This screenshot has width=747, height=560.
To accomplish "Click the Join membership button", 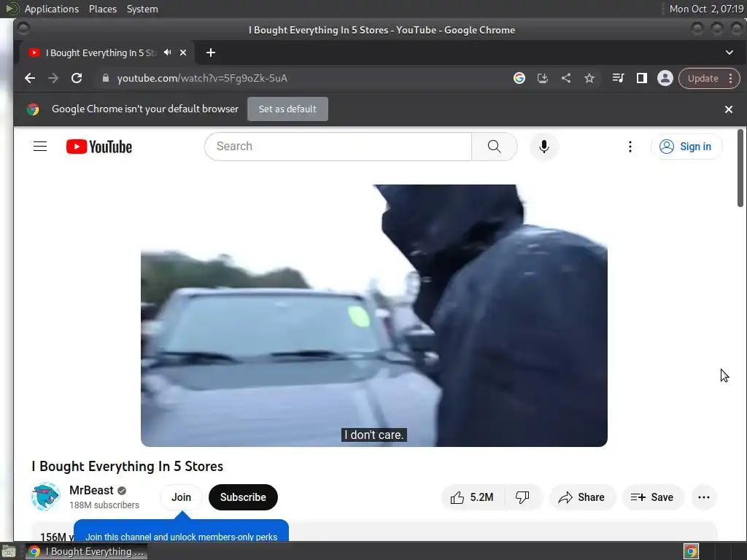I will 181,497.
